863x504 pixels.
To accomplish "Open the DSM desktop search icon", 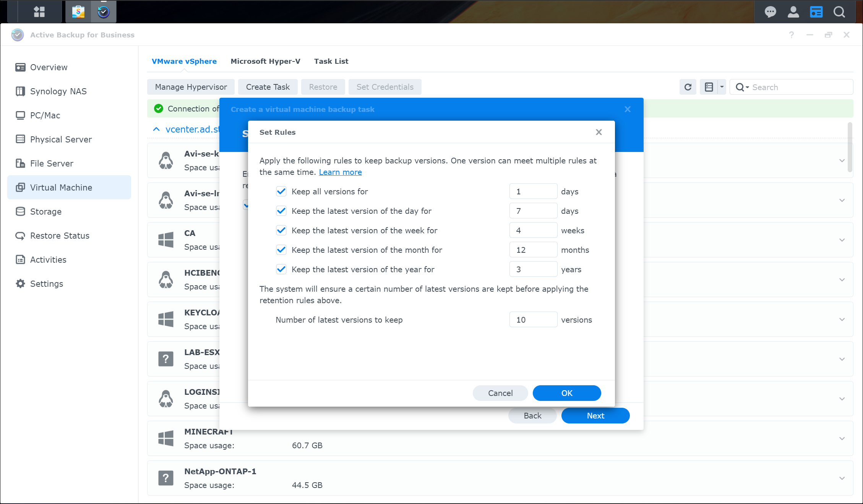I will (x=839, y=12).
